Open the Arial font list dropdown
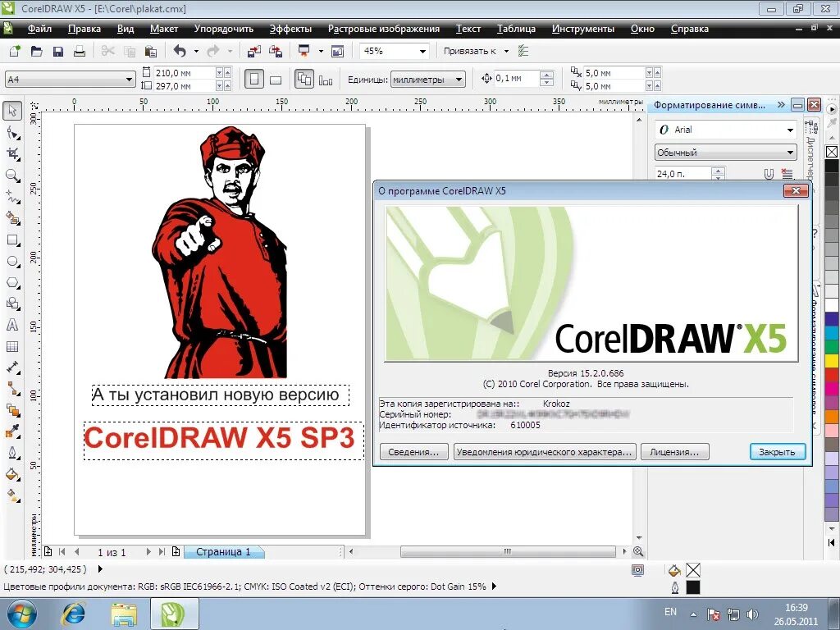Image resolution: width=840 pixels, height=630 pixels. [790, 129]
